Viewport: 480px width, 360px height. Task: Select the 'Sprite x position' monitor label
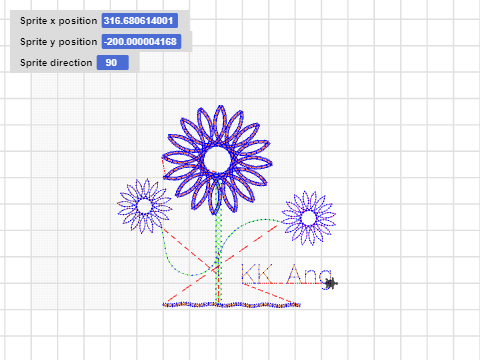58,21
